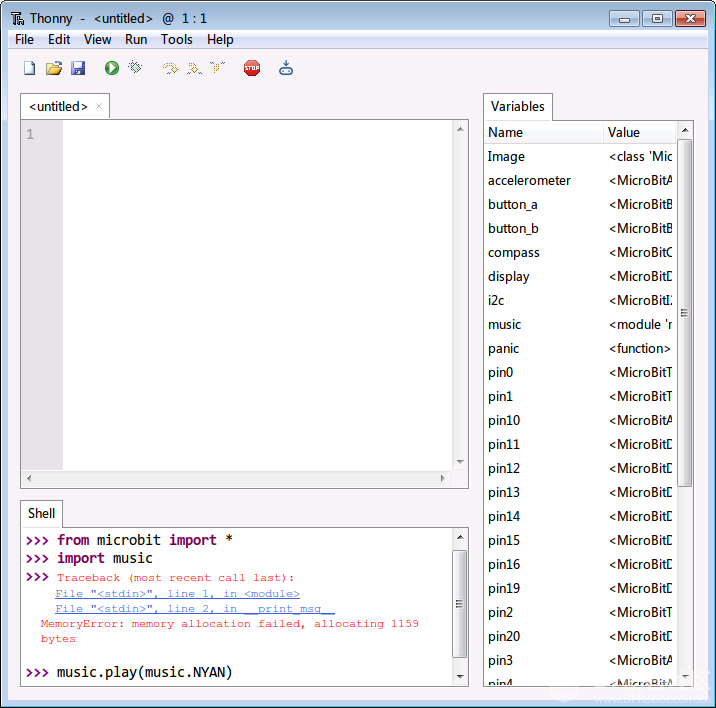
Task: Follow the traceback link for __print_msg__
Action: pyautogui.click(x=195, y=608)
